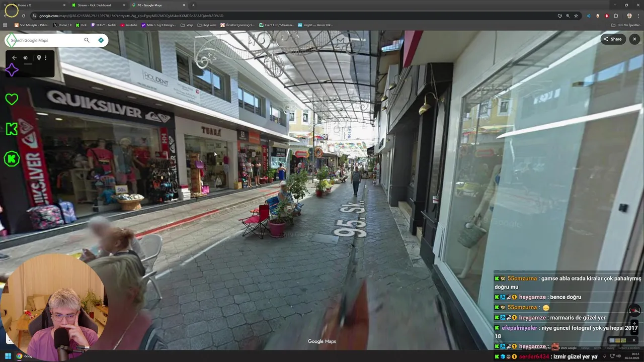This screenshot has height=362, width=644.
Task: Click the zoom magnifier icon in the address bar
Action: tap(568, 16)
